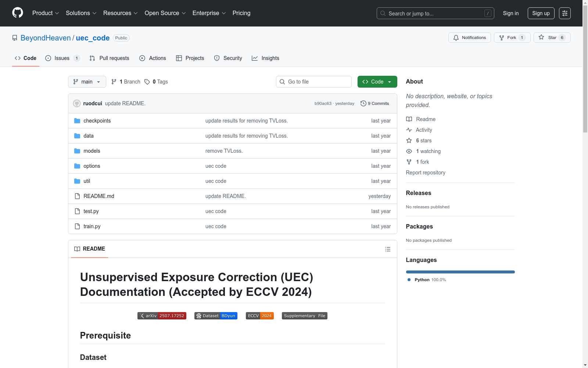Expand the Product menu
Viewport: 588px width, 368px height.
[x=46, y=13]
